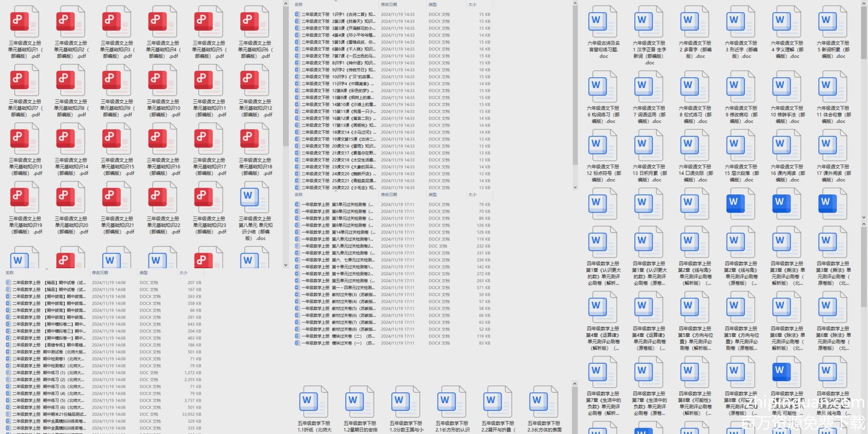Sort 二年级数学上册 list by 大小 column
Screen dimensions: 868x434
[x=184, y=273]
